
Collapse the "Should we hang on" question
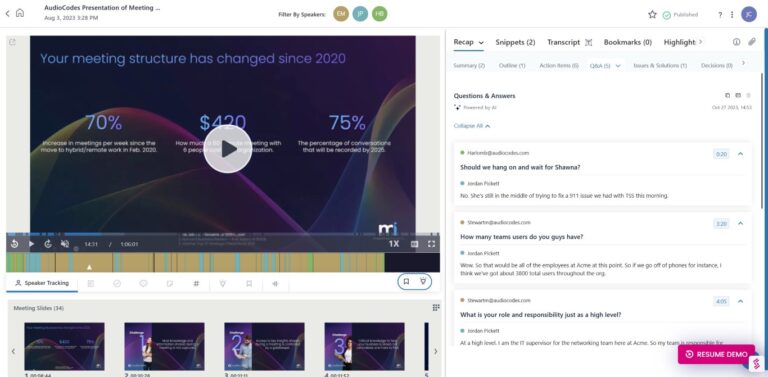click(740, 154)
